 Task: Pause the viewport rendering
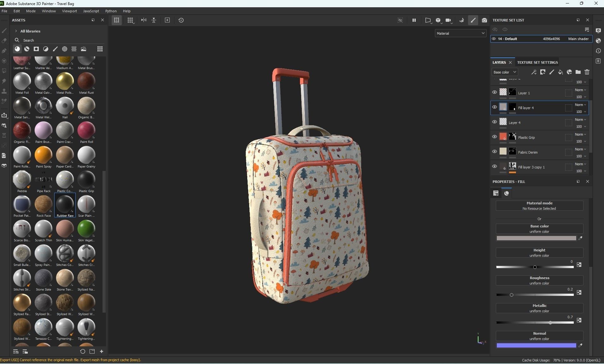414,20
